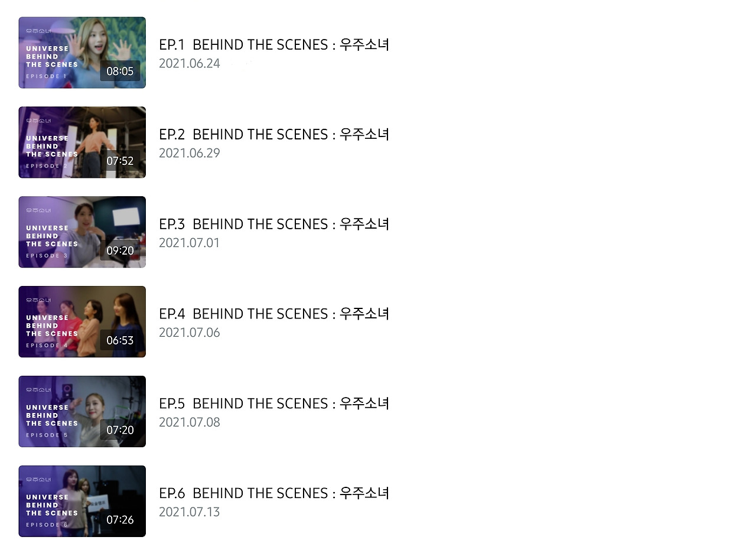Open the EP.1 video thumbnail

(x=82, y=53)
